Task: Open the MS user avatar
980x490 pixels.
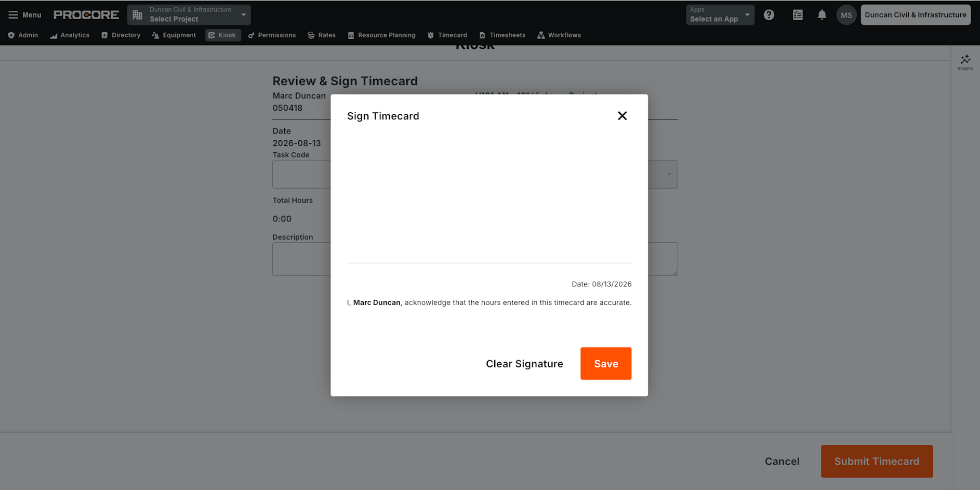Action: point(846,15)
